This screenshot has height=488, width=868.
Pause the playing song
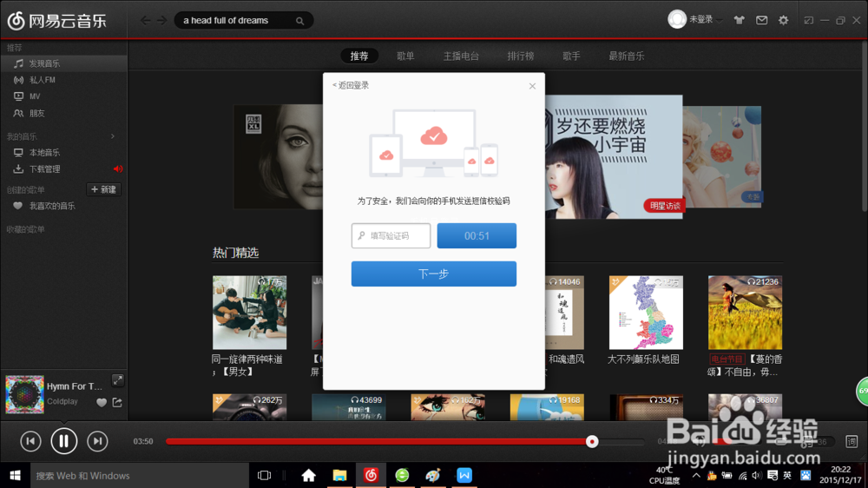63,441
